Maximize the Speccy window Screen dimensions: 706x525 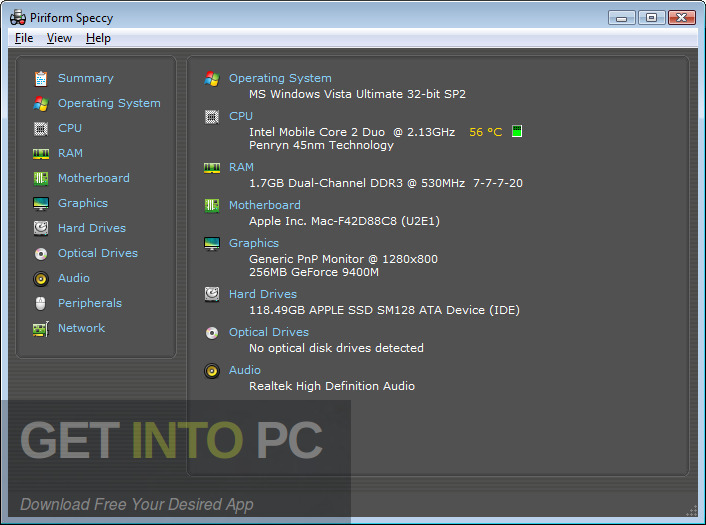coord(651,18)
